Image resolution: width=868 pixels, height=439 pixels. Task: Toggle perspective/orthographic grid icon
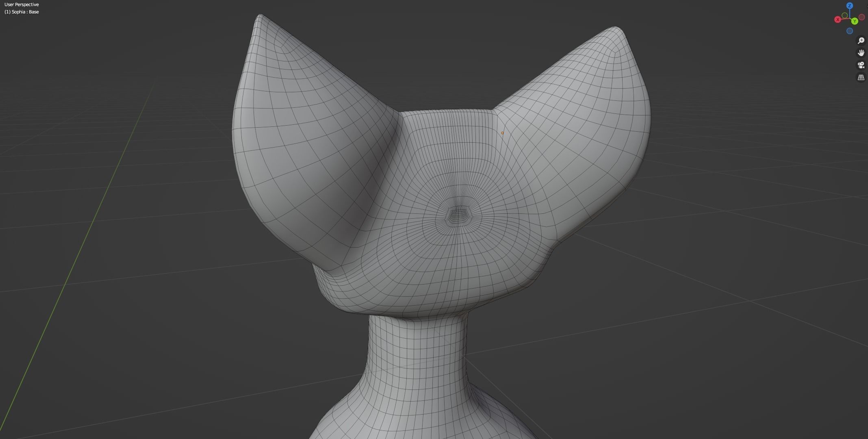(x=861, y=77)
